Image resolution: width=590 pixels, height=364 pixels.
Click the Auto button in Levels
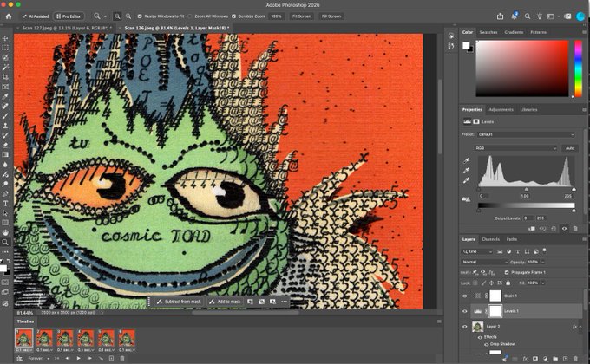point(570,148)
